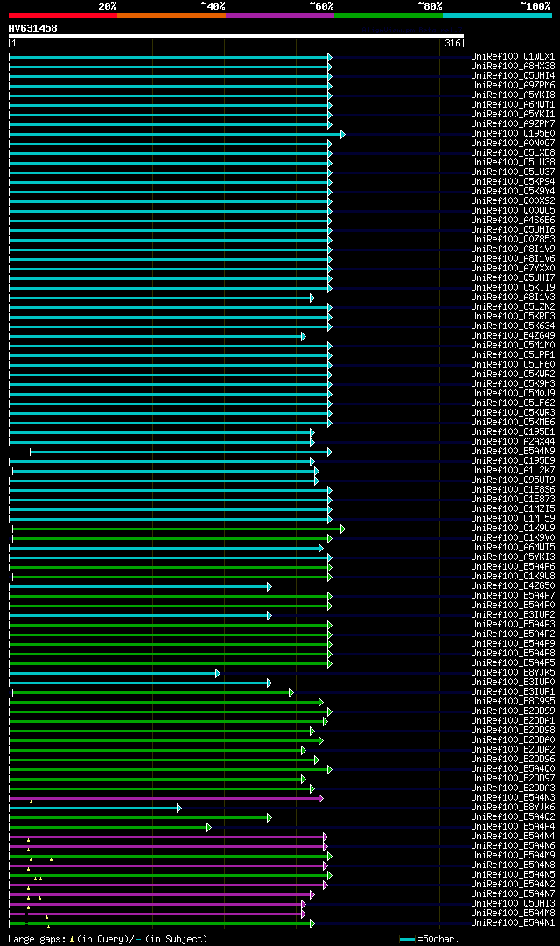Click the cyan alignment bar for UniRef100_B4ZG50
Screen dimensions: 560x946
[x=138, y=587]
